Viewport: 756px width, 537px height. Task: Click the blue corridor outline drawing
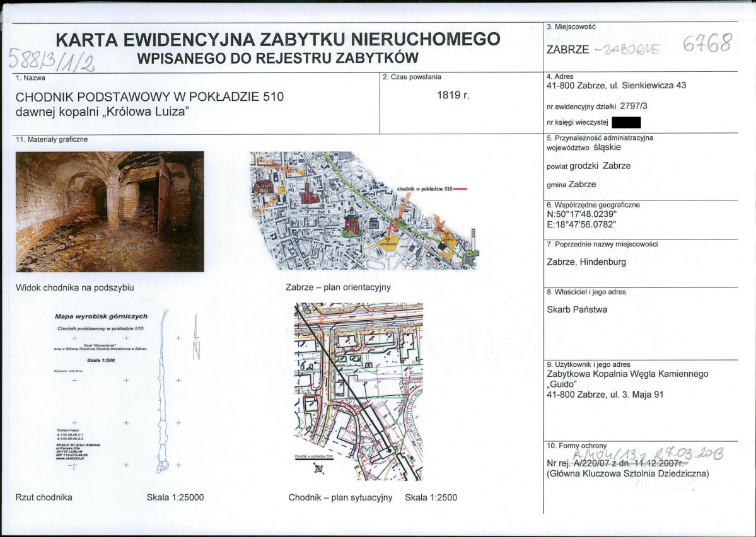click(x=164, y=391)
